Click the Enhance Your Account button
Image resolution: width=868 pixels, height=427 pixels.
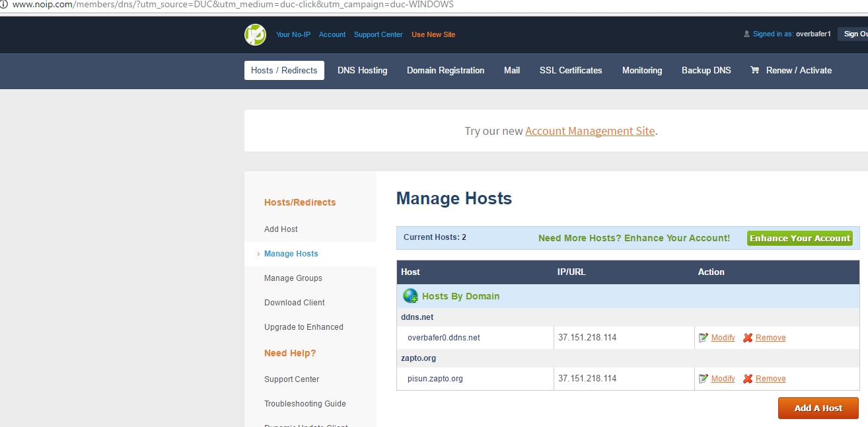[x=799, y=239]
